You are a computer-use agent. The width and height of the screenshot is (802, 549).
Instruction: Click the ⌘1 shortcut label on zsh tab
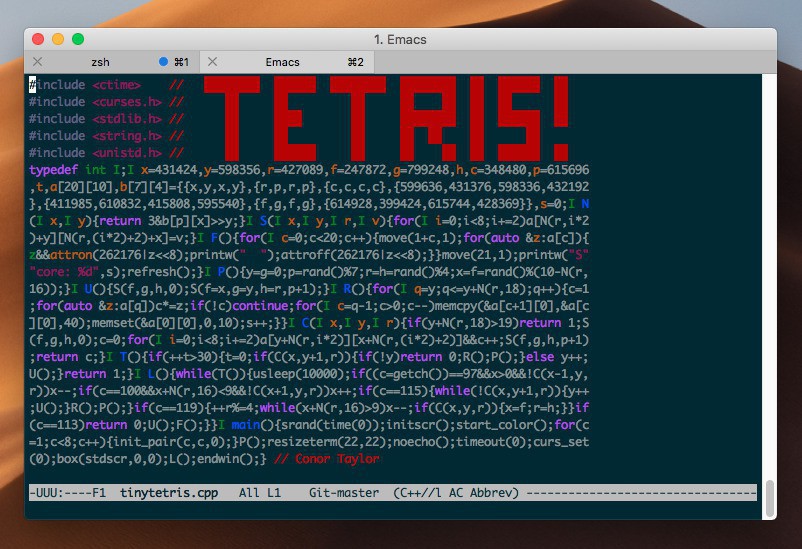tap(182, 62)
